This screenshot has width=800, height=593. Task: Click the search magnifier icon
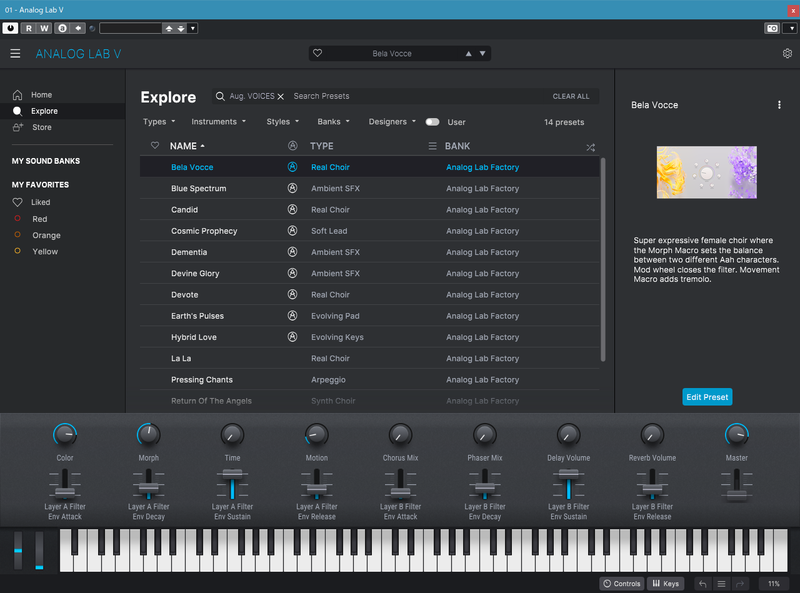coord(220,96)
